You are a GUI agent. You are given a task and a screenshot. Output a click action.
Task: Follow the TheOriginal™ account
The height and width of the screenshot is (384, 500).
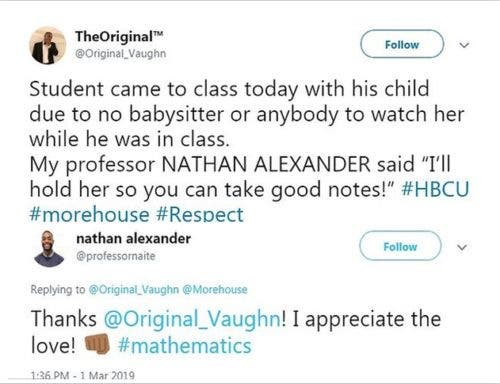[402, 44]
